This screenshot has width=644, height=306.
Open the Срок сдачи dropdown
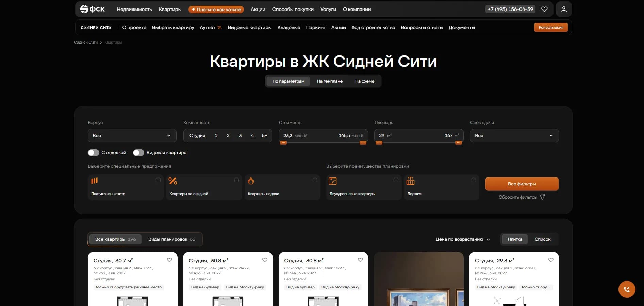tap(514, 136)
